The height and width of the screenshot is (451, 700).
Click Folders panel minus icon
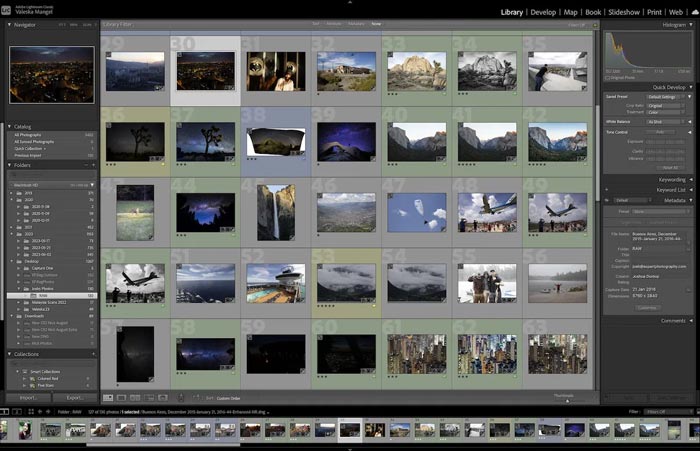click(86, 165)
